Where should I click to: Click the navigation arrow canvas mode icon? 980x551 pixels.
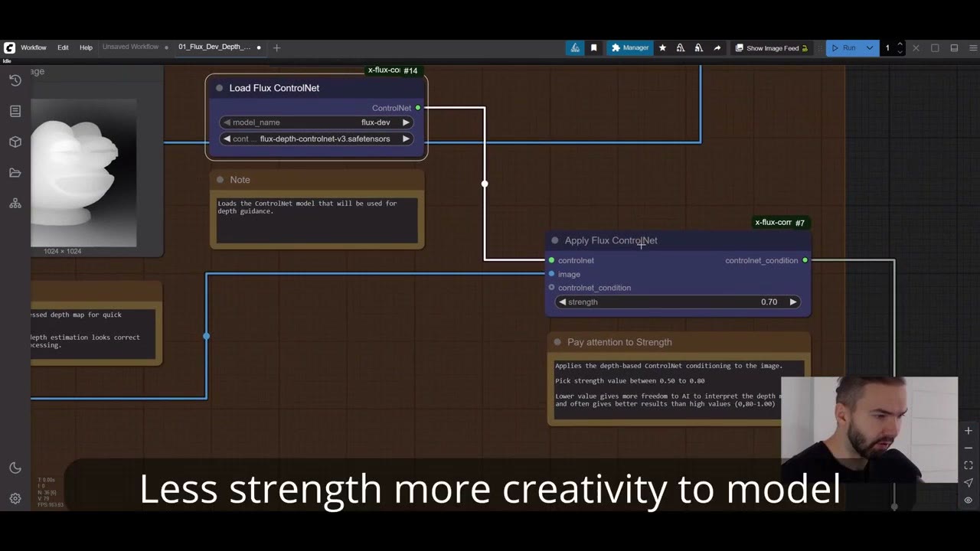[x=969, y=483]
